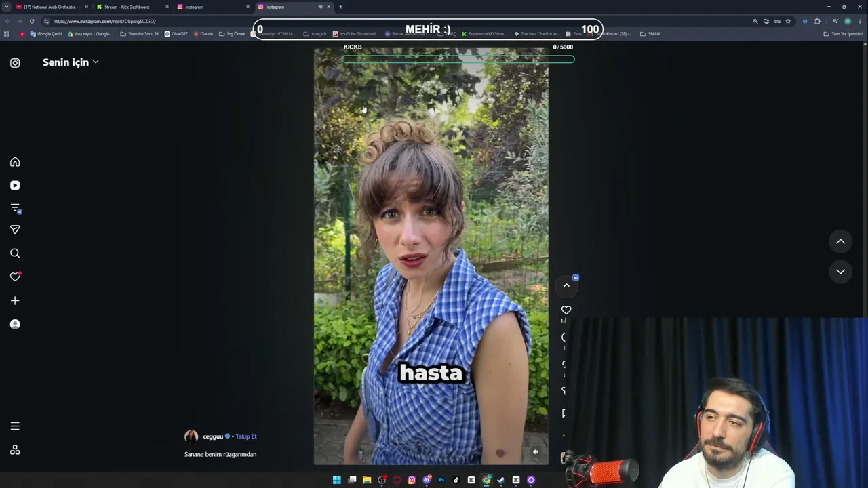This screenshot has width=868, height=488.
Task: Go to next reel with down arrow
Action: pyautogui.click(x=840, y=272)
